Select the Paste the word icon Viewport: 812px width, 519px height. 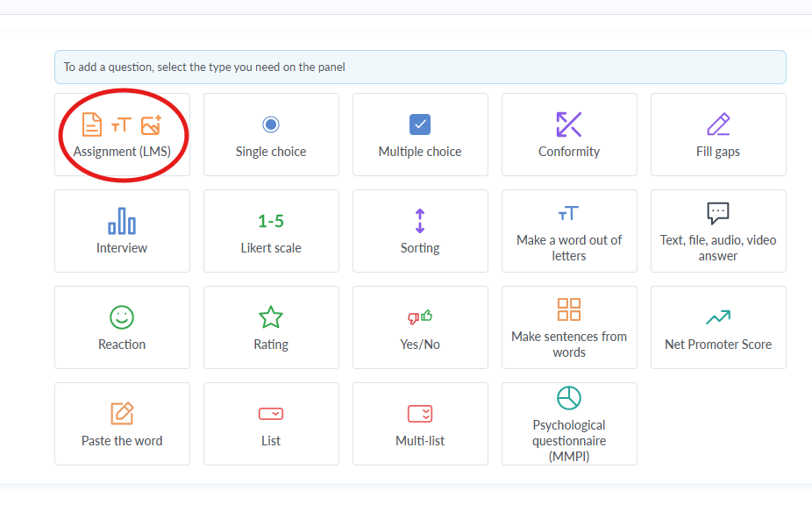[122, 414]
